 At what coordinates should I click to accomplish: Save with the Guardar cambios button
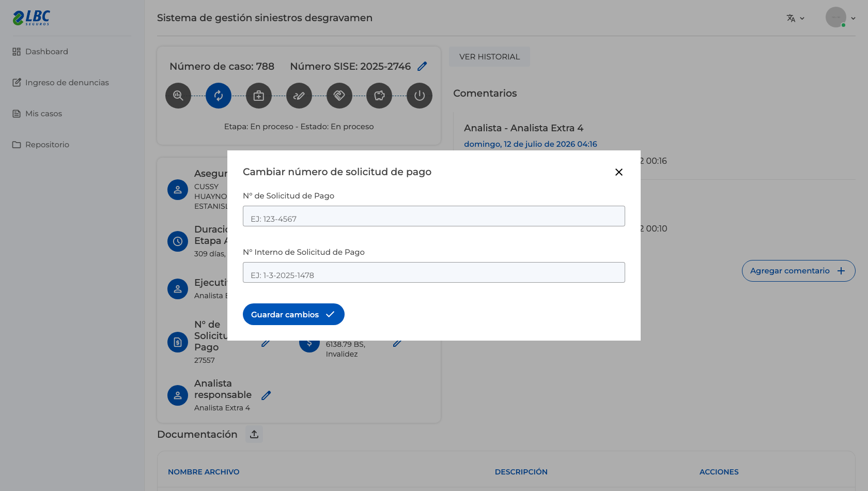(x=293, y=314)
